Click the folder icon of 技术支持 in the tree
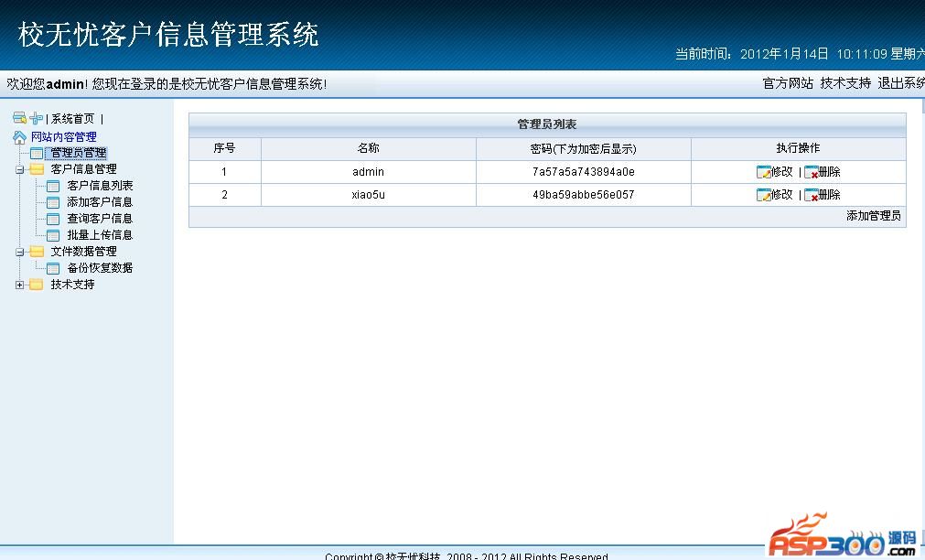Screen dimensions: 925x560 coord(37,285)
